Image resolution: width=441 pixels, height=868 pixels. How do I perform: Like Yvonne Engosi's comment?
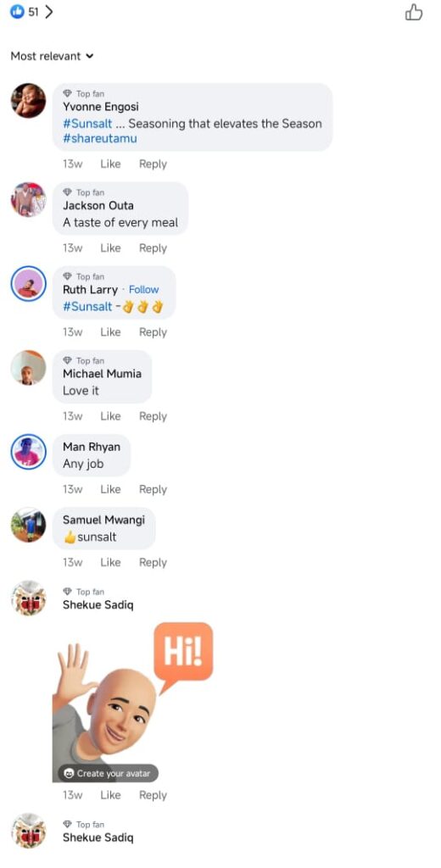pyautogui.click(x=110, y=164)
